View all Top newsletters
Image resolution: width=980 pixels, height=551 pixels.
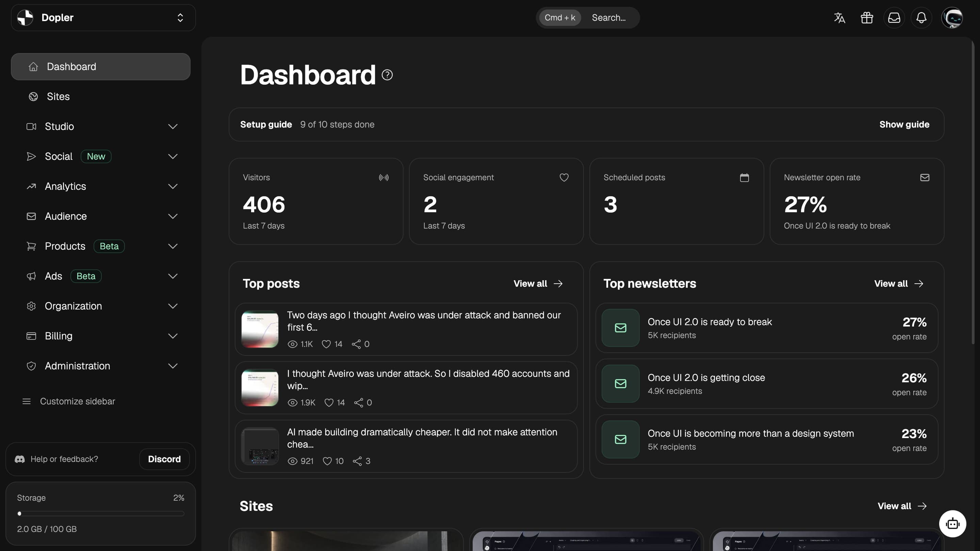click(x=898, y=284)
